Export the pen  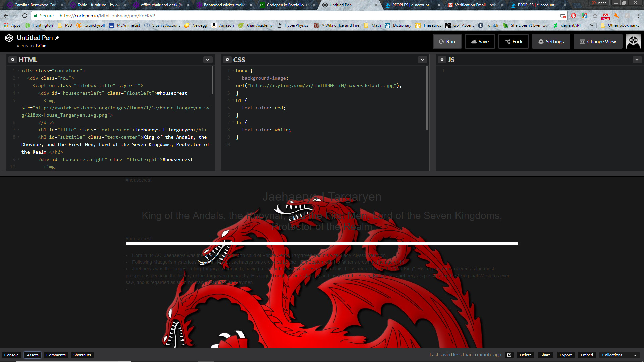pyautogui.click(x=566, y=355)
